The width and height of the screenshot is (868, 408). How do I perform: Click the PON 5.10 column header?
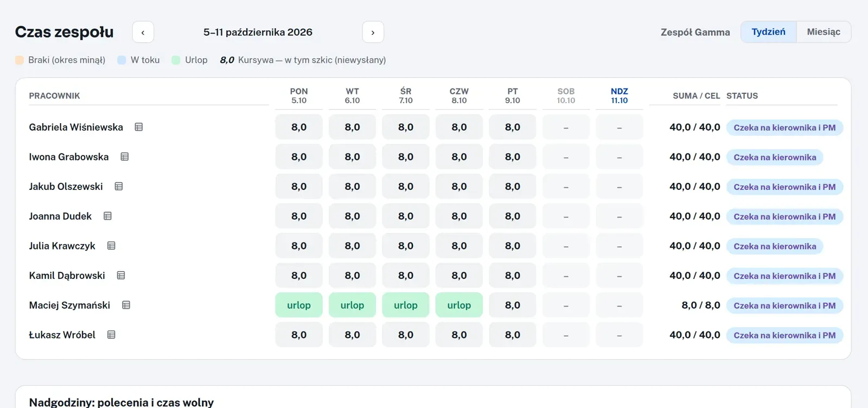coord(299,95)
